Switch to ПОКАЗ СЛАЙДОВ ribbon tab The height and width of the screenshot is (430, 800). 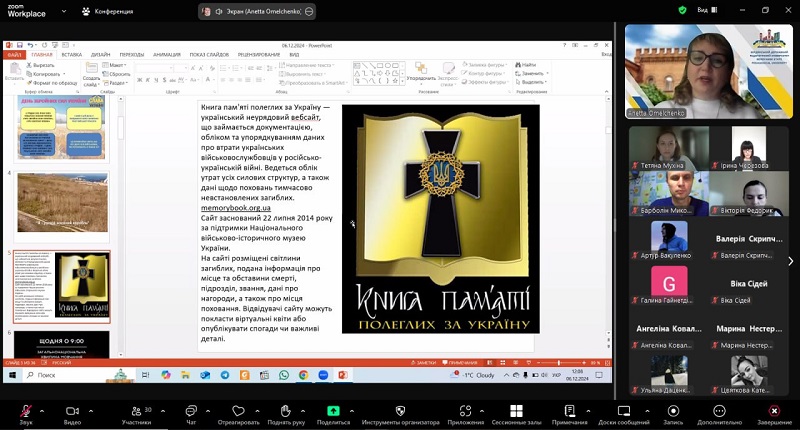pyautogui.click(x=209, y=54)
